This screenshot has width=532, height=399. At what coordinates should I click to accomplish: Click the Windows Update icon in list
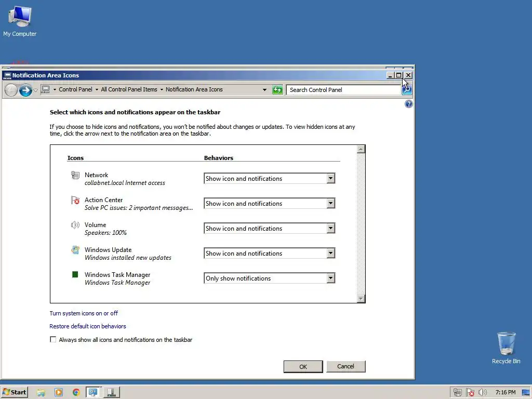[x=75, y=250]
